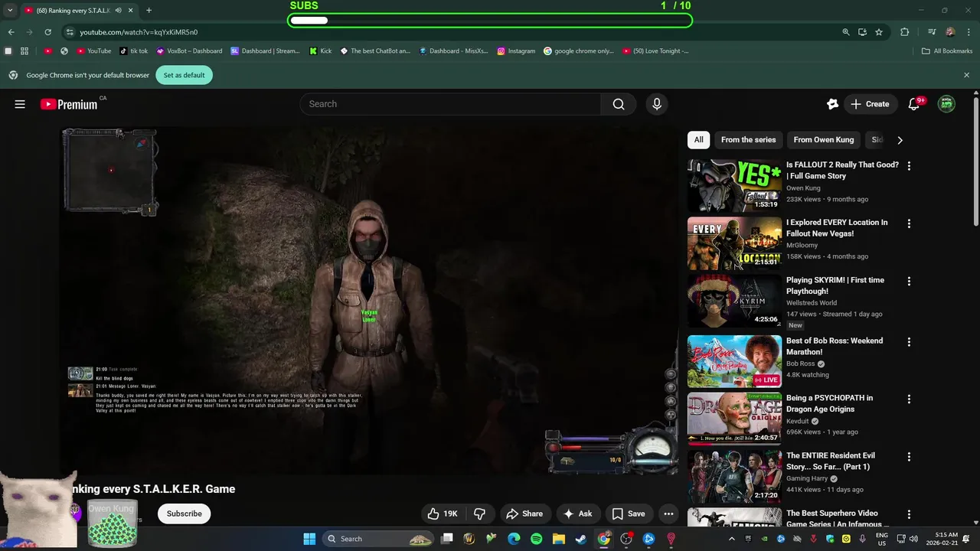Go back in browser history
Image resolution: width=980 pixels, height=551 pixels.
(11, 32)
